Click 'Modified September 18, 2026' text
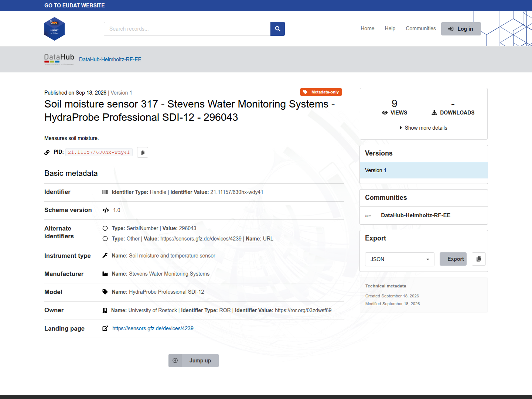Image resolution: width=532 pixels, height=399 pixels. click(x=393, y=304)
